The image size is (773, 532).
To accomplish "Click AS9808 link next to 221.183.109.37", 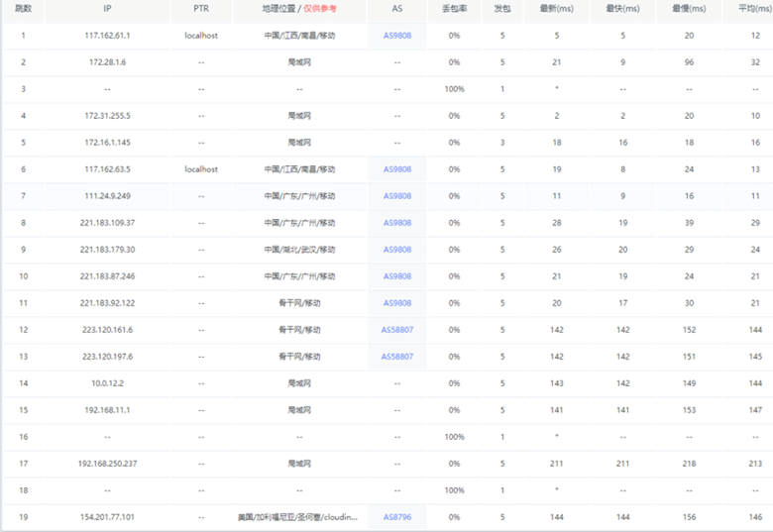I will [x=396, y=223].
